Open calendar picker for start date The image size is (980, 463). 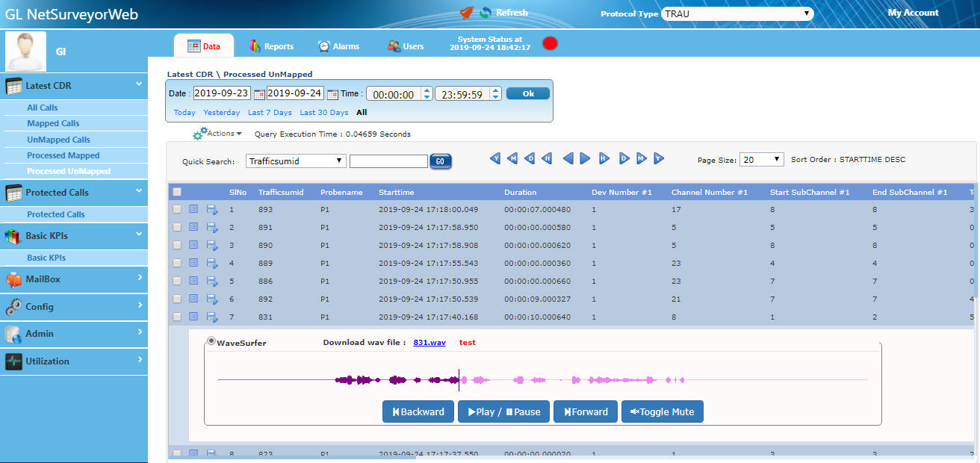point(259,94)
